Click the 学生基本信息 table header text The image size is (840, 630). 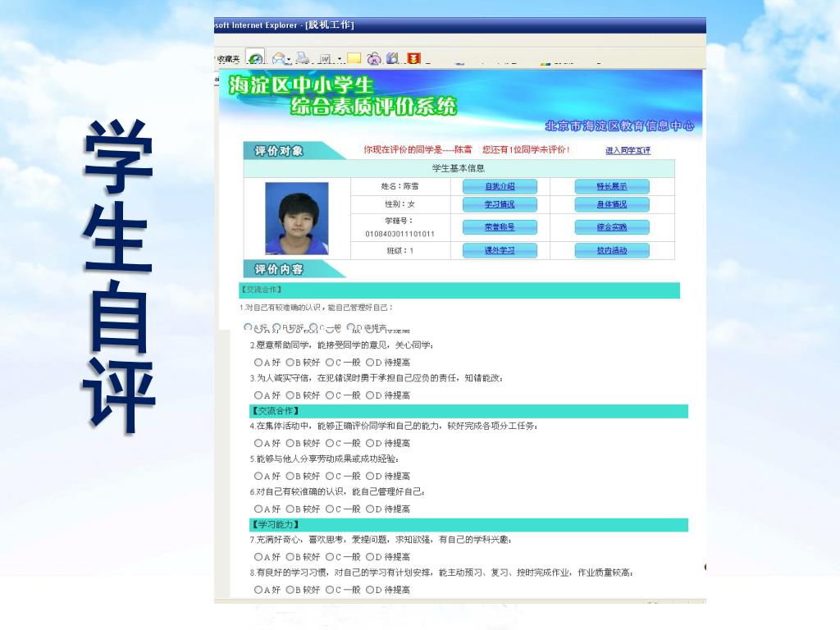click(x=459, y=168)
